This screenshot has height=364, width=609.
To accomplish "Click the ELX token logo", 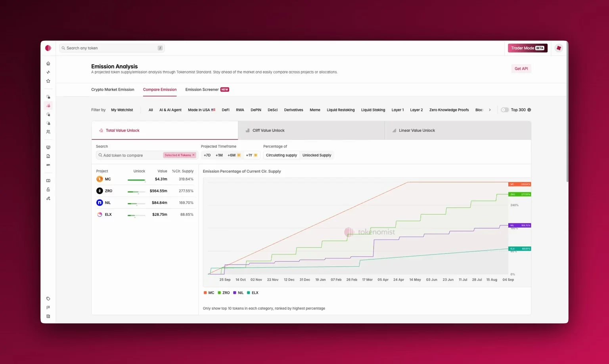I will [100, 215].
